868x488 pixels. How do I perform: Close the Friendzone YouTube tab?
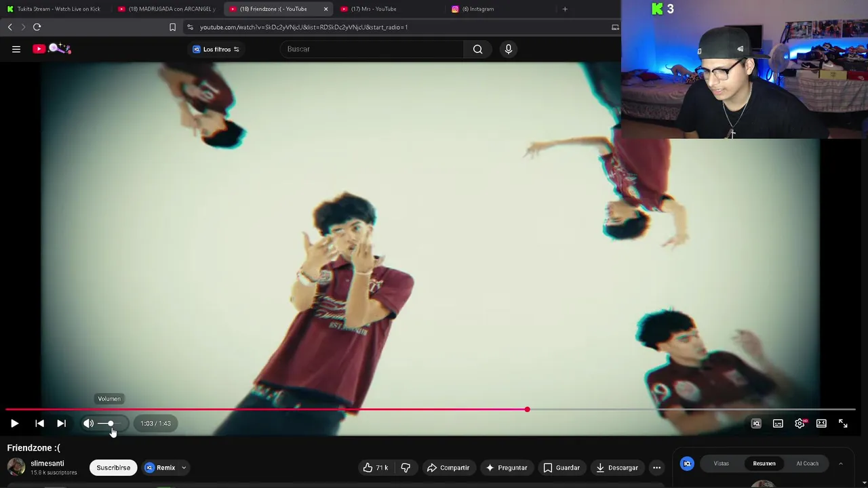coord(325,9)
